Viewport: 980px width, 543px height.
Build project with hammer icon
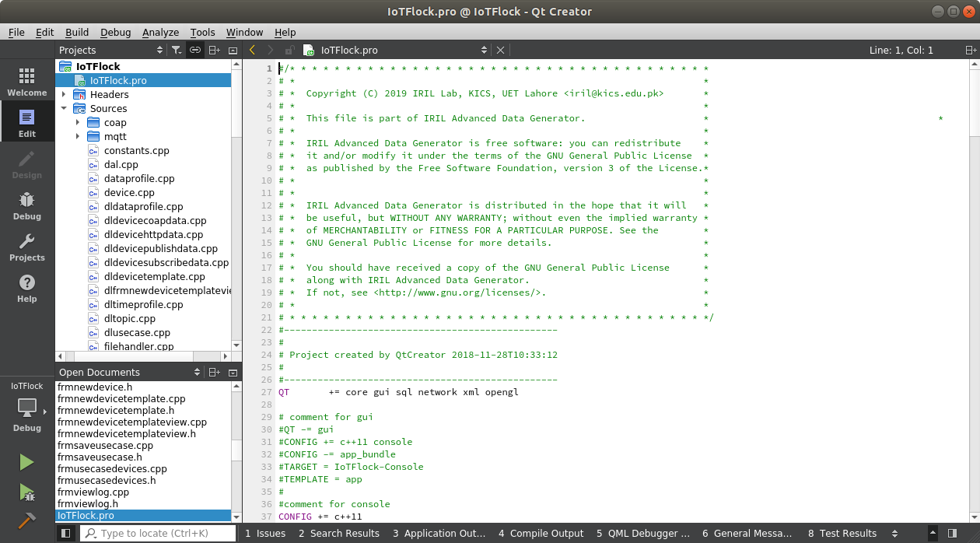[27, 520]
